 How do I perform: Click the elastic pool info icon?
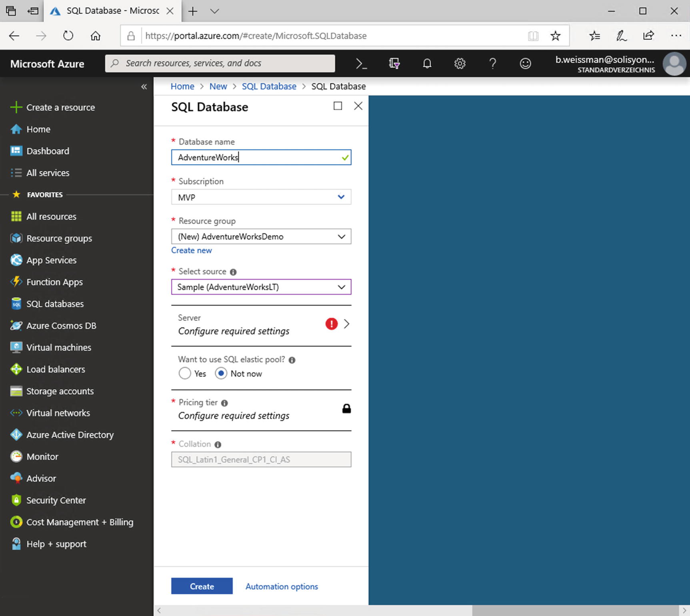[x=292, y=360]
